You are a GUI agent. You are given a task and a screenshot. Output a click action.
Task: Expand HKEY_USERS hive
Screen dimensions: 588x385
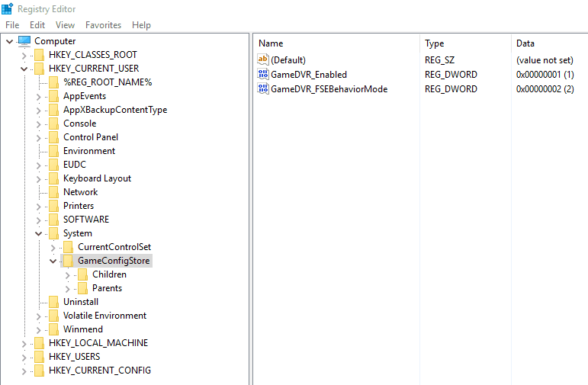24,358
